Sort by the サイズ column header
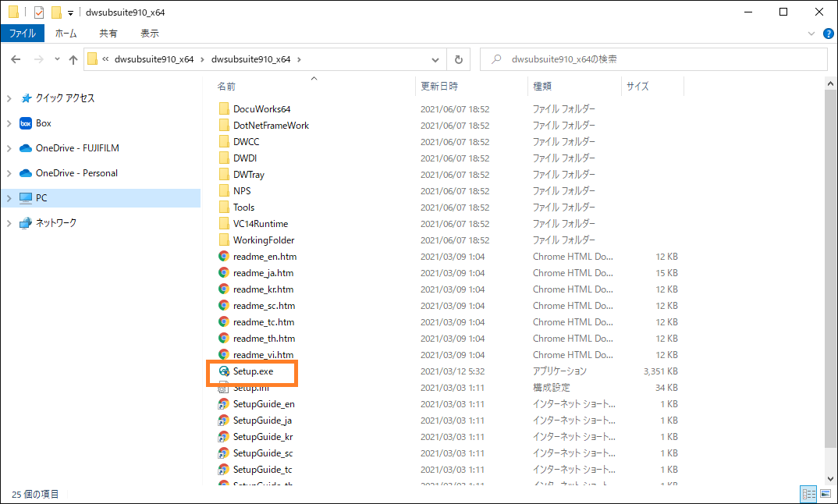The height and width of the screenshot is (504, 838). pyautogui.click(x=637, y=86)
